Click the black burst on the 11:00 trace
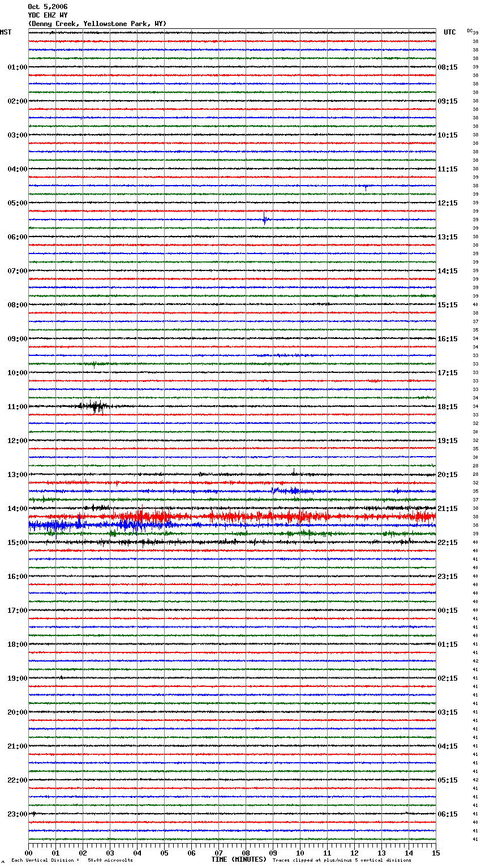 click(95, 406)
